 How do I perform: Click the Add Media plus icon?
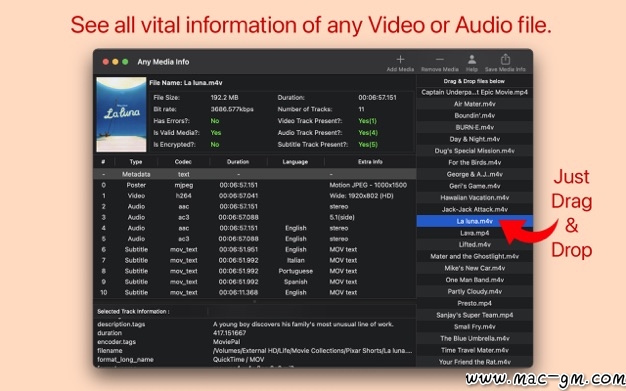[400, 60]
